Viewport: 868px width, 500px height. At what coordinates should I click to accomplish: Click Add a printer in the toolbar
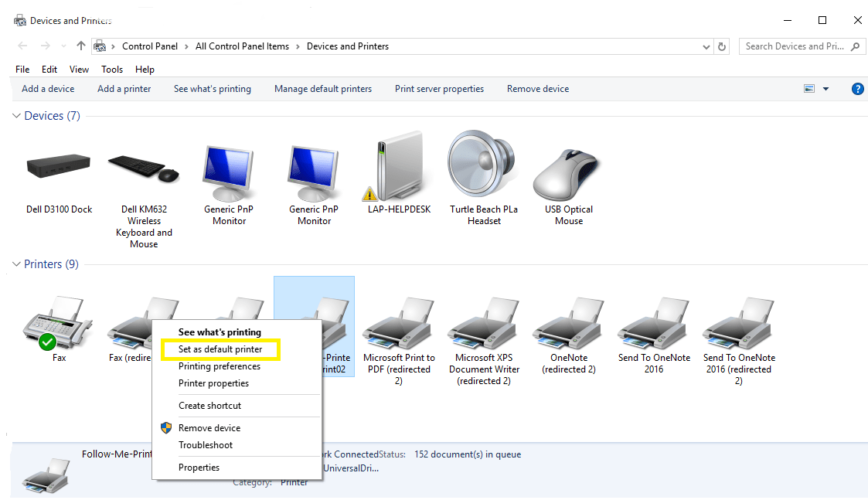pyautogui.click(x=124, y=88)
